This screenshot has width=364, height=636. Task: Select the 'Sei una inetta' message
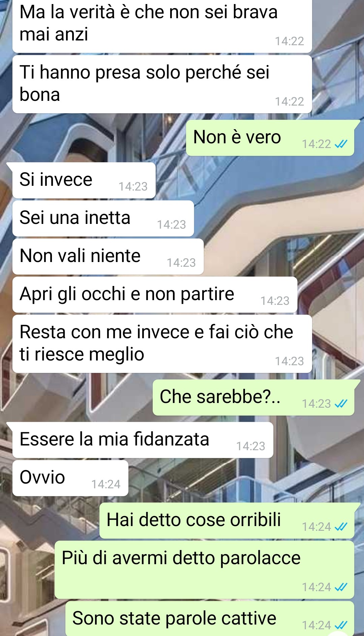click(x=103, y=219)
